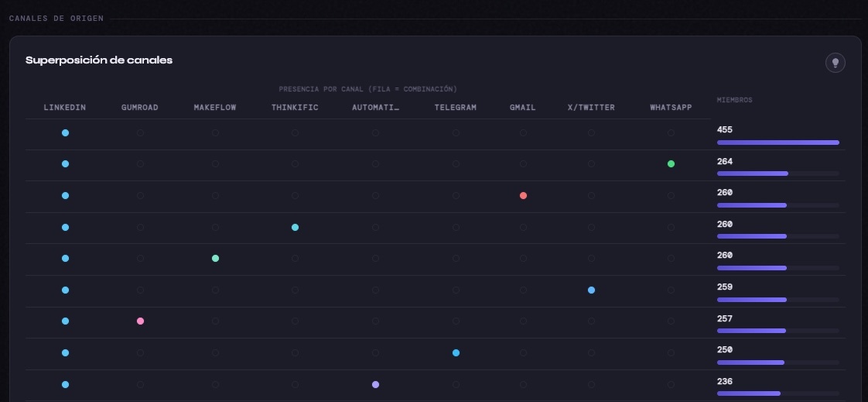868x402 pixels.
Task: Select the GMAIL column header
Action: point(523,108)
